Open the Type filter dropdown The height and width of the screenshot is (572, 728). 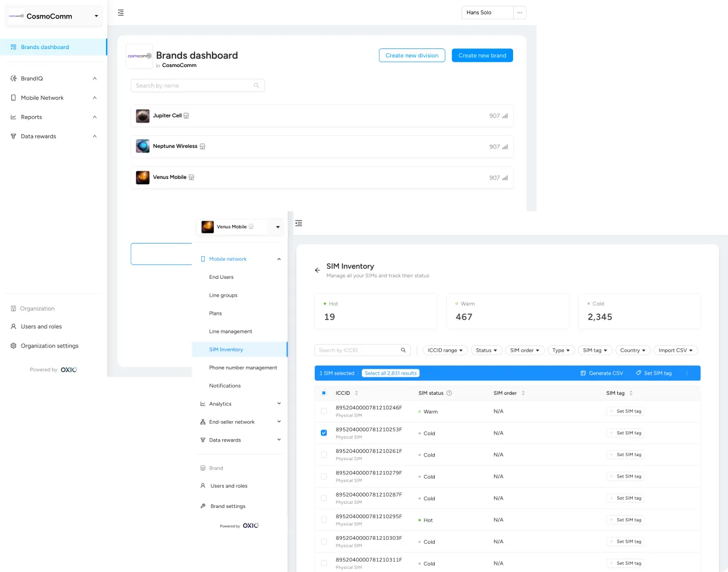(x=561, y=350)
